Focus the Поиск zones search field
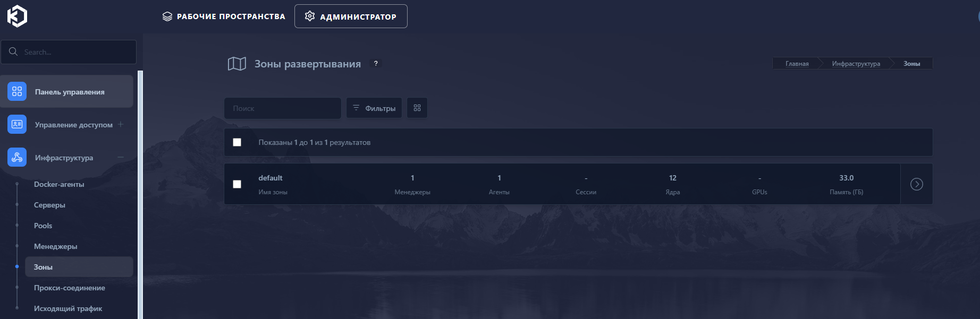The width and height of the screenshot is (980, 319). (x=282, y=108)
